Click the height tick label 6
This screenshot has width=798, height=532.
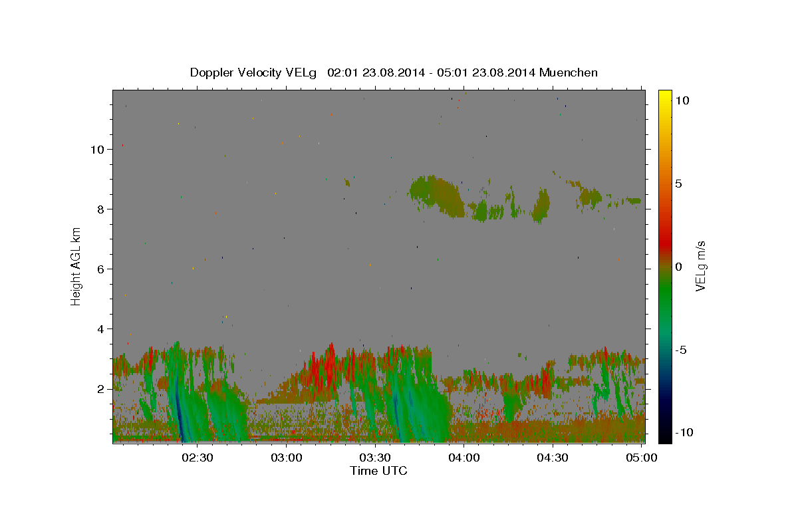point(101,269)
